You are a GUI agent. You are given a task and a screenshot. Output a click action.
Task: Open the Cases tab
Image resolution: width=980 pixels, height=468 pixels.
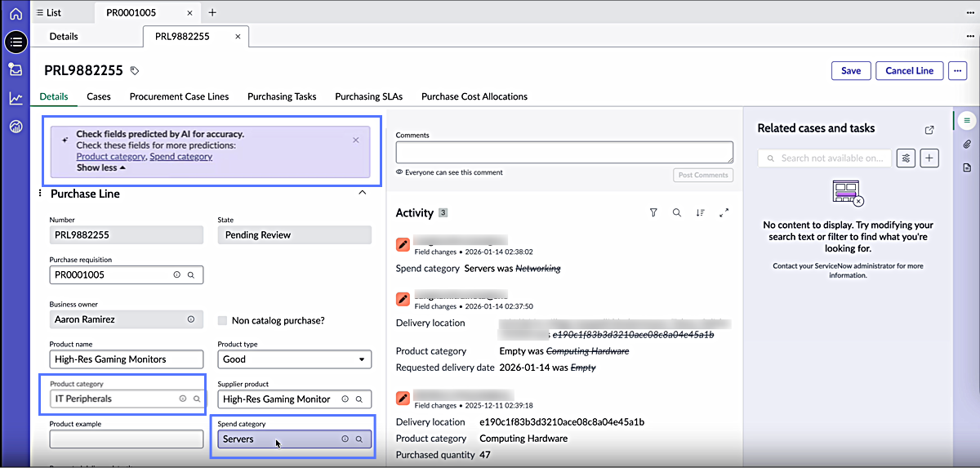coord(99,96)
